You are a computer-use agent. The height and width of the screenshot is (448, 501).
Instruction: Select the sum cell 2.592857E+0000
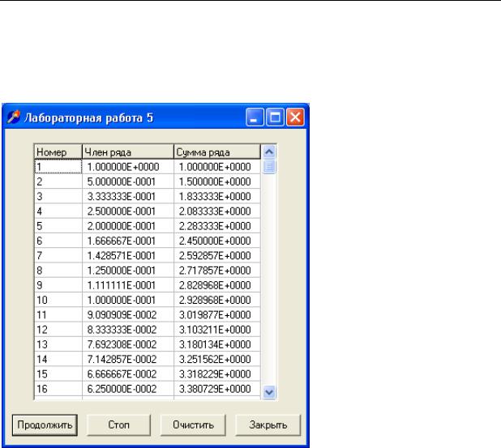point(217,255)
